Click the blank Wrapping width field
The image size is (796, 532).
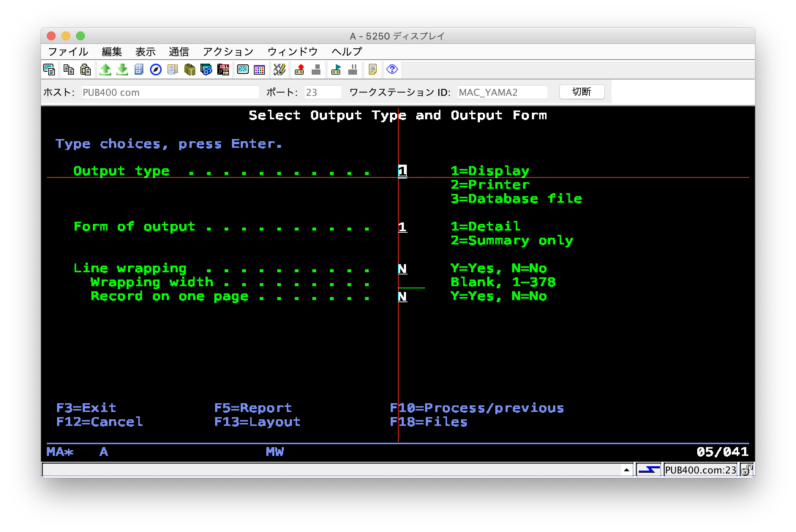pyautogui.click(x=412, y=282)
